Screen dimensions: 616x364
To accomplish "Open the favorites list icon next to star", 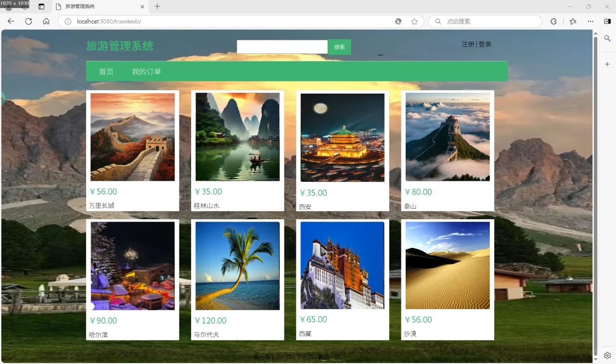I will tap(572, 21).
